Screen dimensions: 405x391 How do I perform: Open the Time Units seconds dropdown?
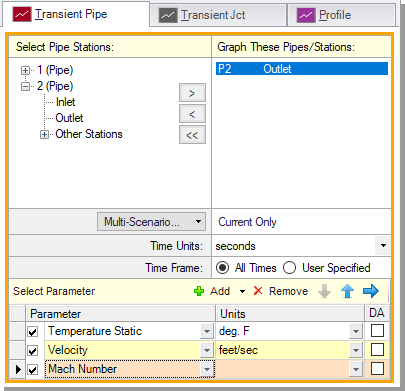click(383, 246)
